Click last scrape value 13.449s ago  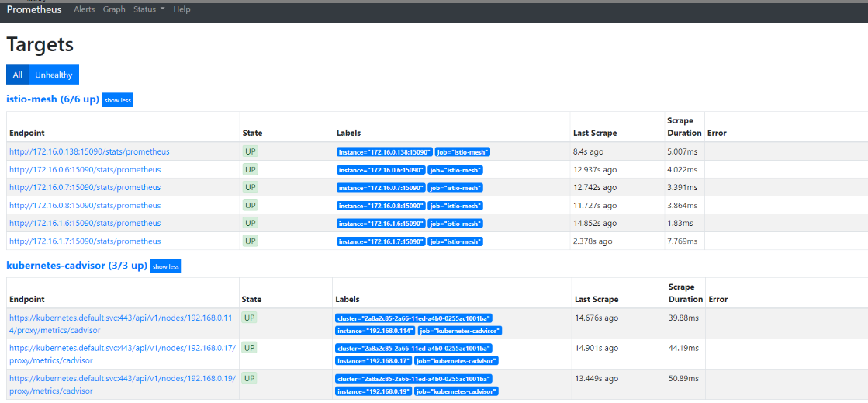point(597,377)
